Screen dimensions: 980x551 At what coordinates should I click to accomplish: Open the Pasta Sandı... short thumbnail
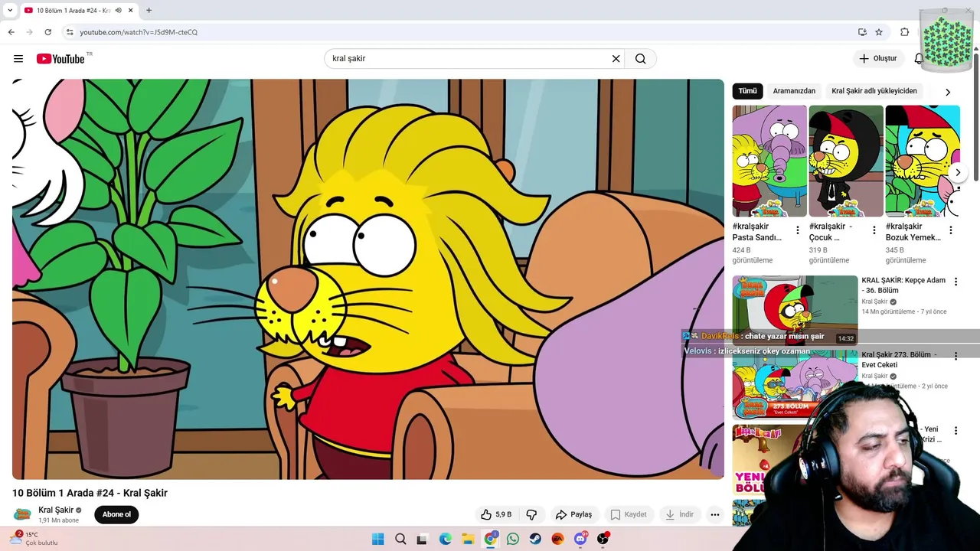(x=769, y=161)
